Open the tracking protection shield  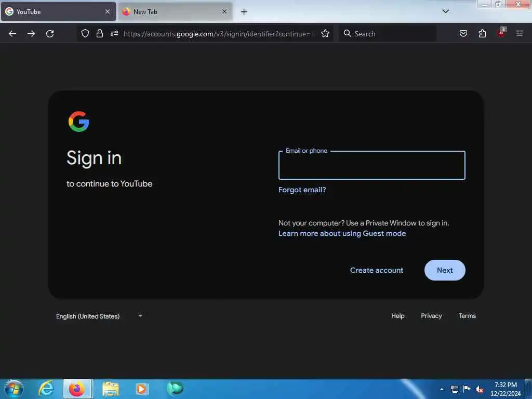pyautogui.click(x=85, y=33)
